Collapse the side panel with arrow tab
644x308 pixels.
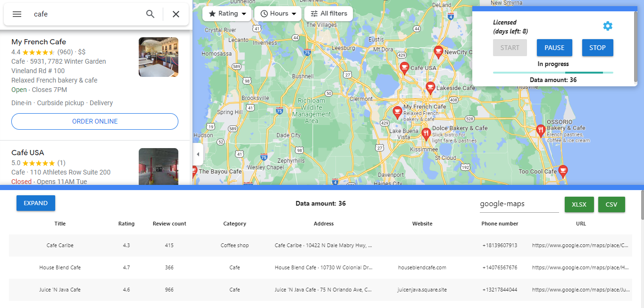coord(198,154)
